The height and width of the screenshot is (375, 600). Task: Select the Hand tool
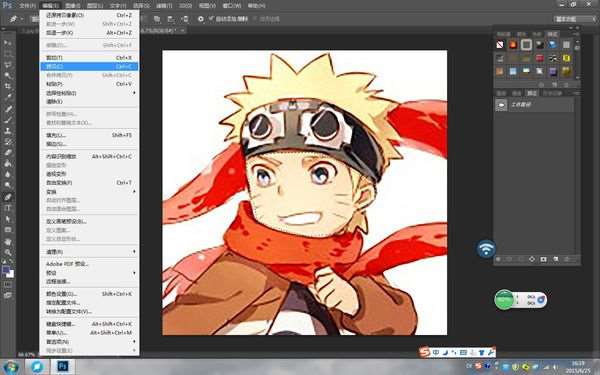click(x=8, y=242)
